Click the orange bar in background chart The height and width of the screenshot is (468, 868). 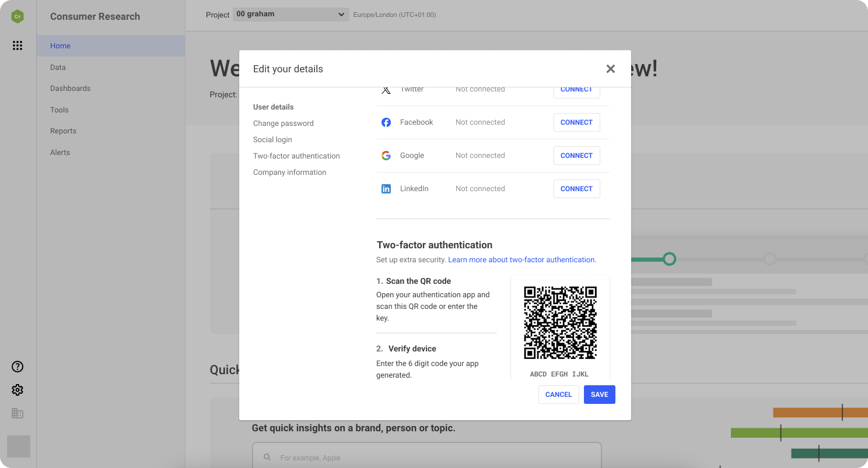(x=820, y=413)
